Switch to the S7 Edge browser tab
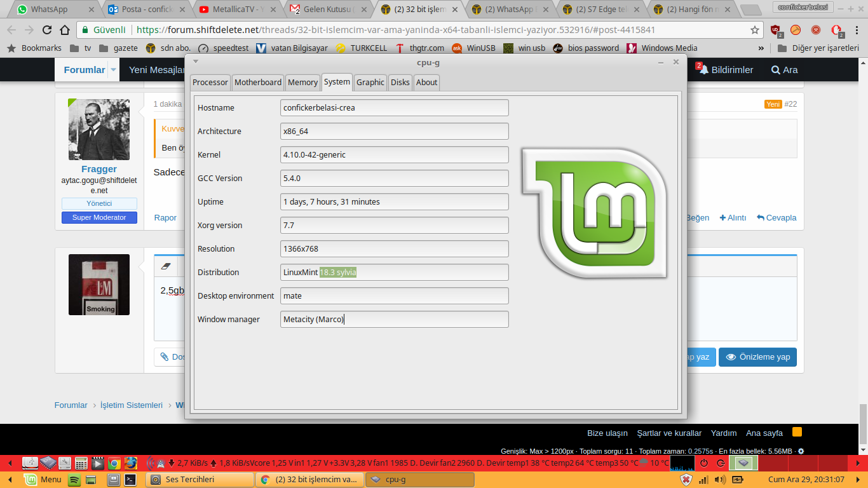Viewport: 868px width, 488px height. point(602,10)
